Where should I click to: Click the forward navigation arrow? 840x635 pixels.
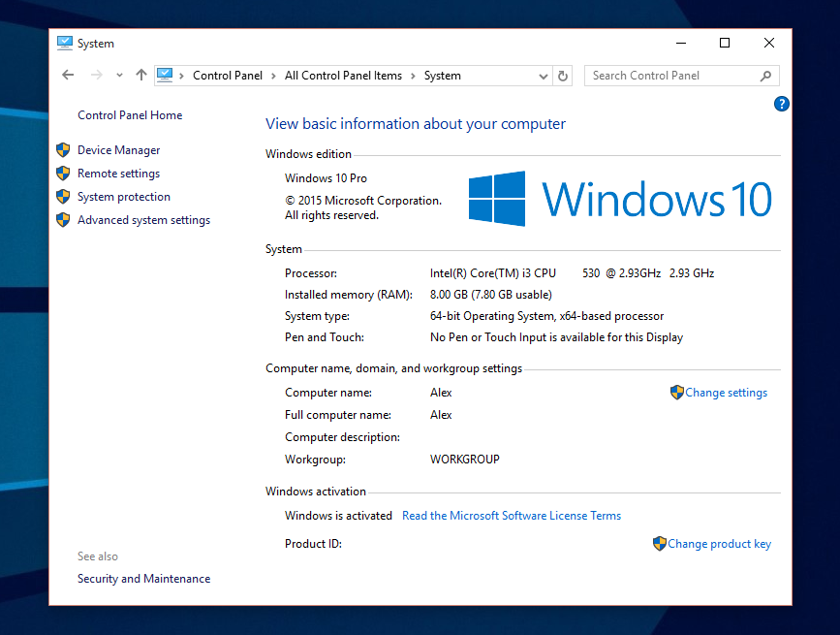tap(97, 75)
